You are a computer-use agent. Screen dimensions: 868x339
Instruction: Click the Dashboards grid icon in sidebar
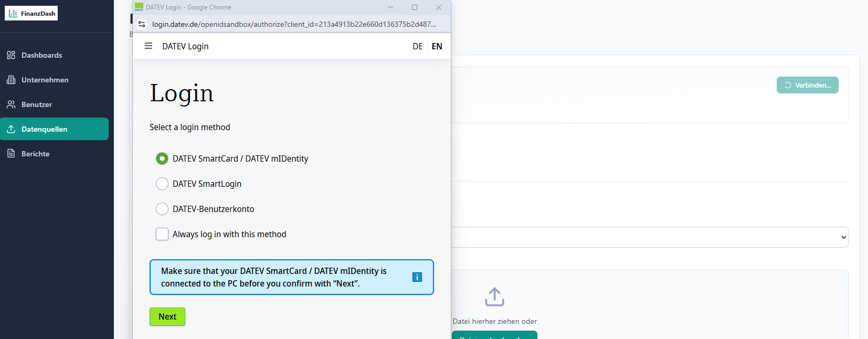pos(11,55)
